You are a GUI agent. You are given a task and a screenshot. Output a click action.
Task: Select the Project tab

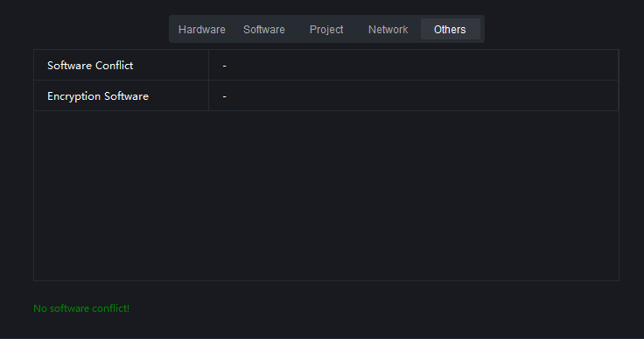(x=326, y=29)
